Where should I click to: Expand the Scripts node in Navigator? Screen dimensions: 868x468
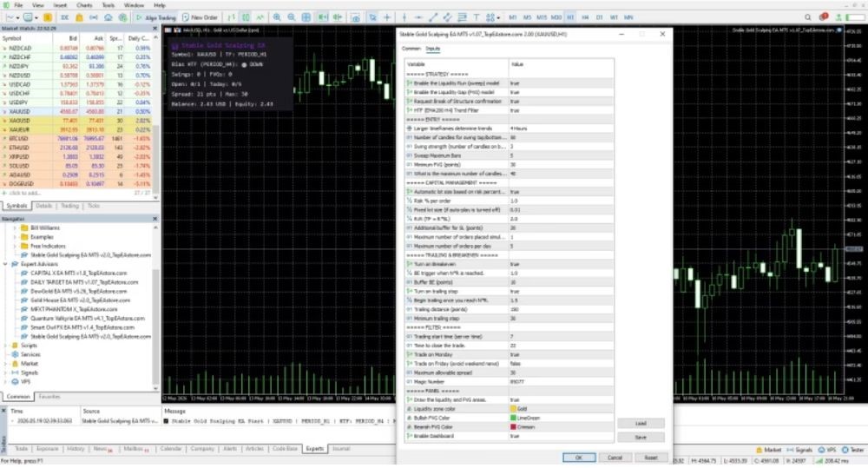[5, 346]
